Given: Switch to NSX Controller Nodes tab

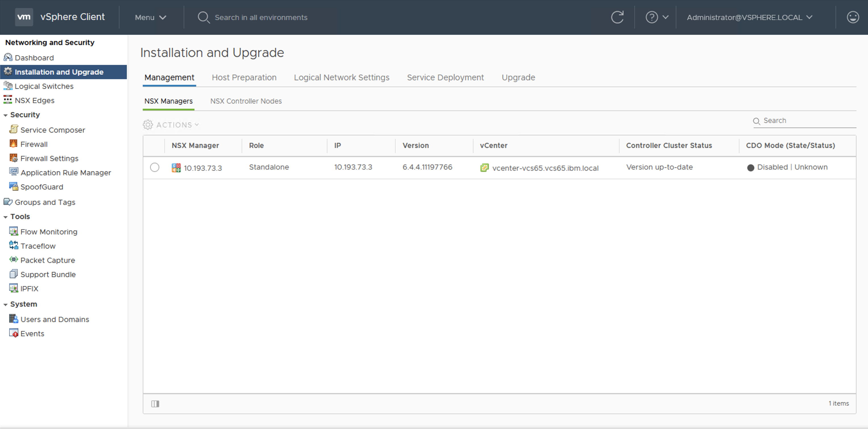Looking at the screenshot, I should (246, 101).
